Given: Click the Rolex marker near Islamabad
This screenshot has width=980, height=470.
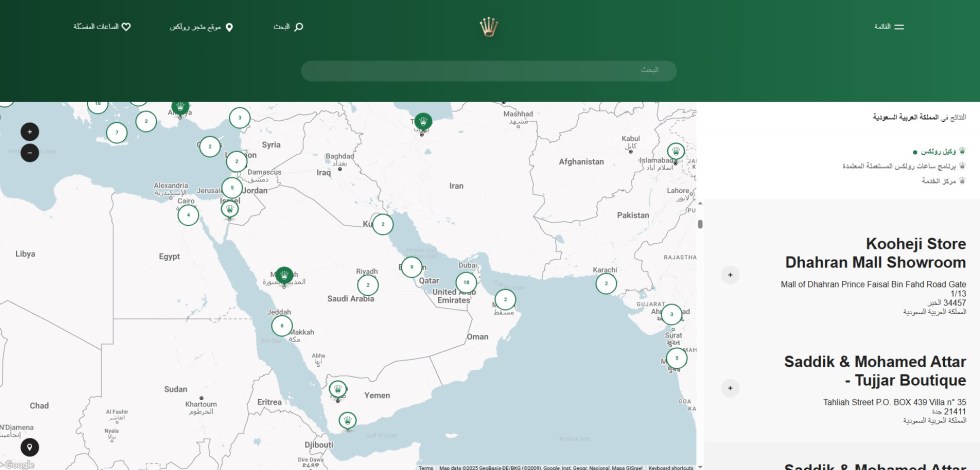Looking at the screenshot, I should 676,152.
